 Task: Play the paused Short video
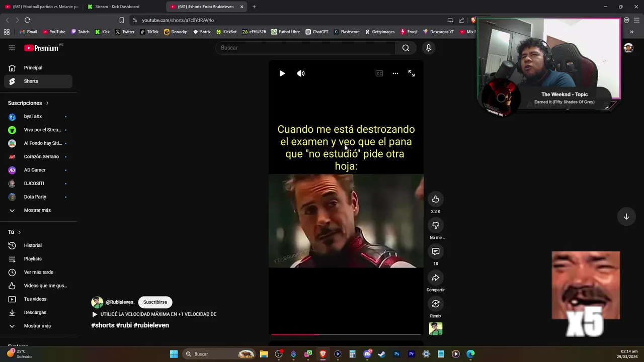[282, 73]
